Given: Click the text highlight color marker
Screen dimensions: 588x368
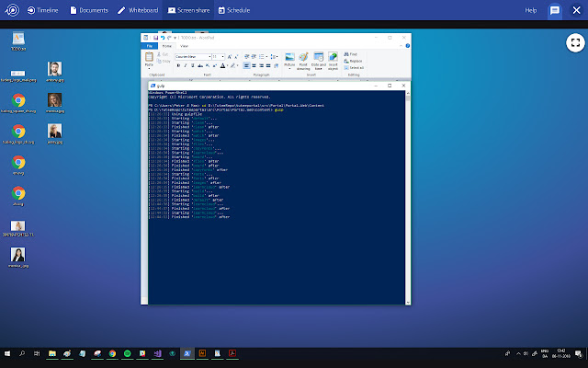Looking at the screenshot, I should click(x=232, y=65).
